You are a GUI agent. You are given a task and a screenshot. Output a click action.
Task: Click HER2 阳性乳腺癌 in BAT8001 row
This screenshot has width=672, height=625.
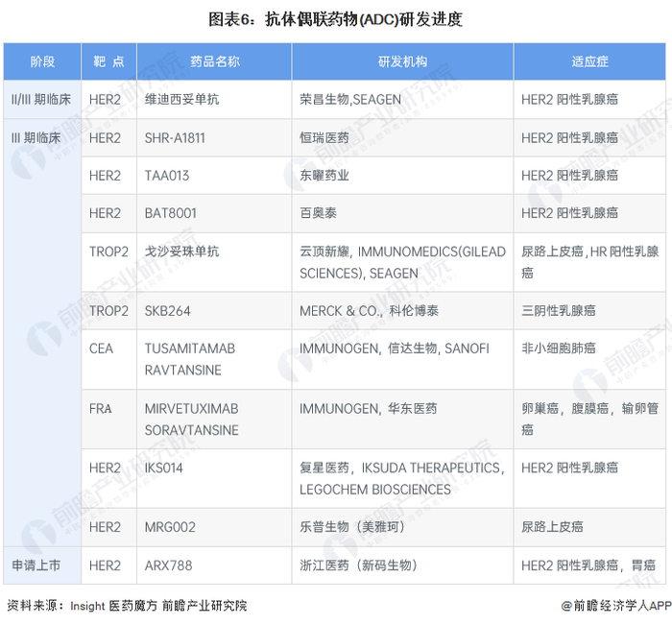(x=569, y=213)
